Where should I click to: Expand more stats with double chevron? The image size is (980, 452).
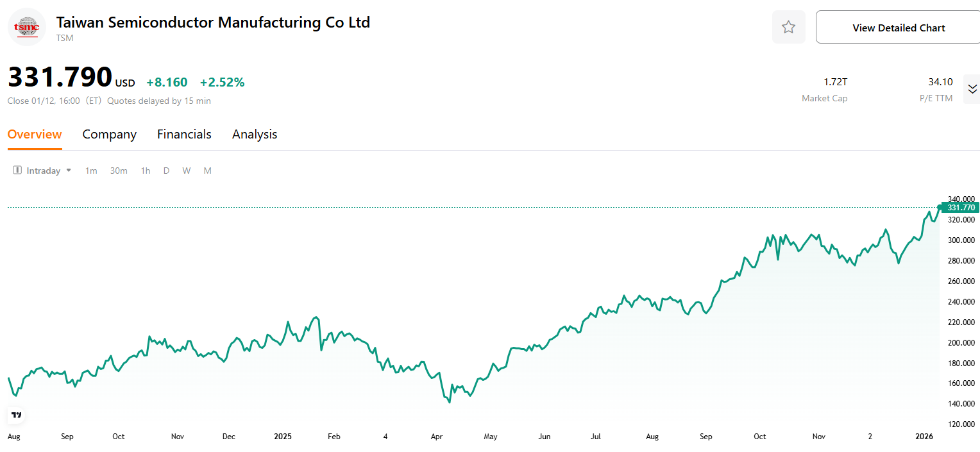(972, 89)
